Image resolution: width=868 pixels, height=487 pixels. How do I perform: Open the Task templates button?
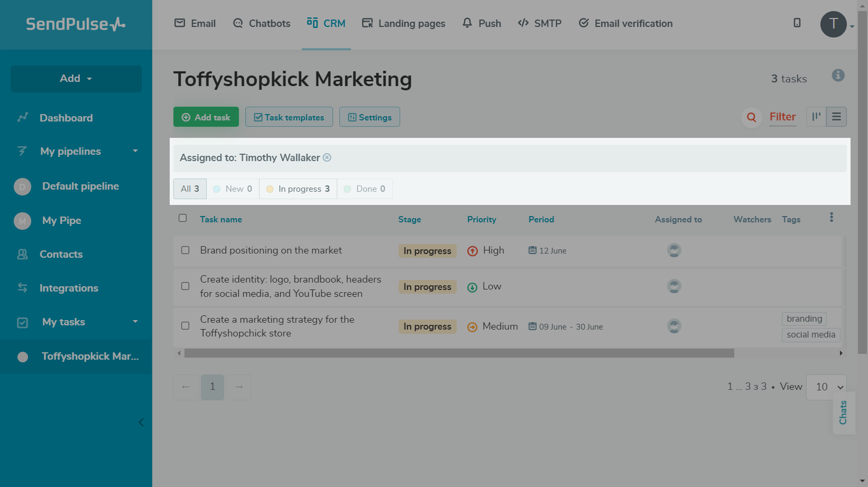click(289, 117)
